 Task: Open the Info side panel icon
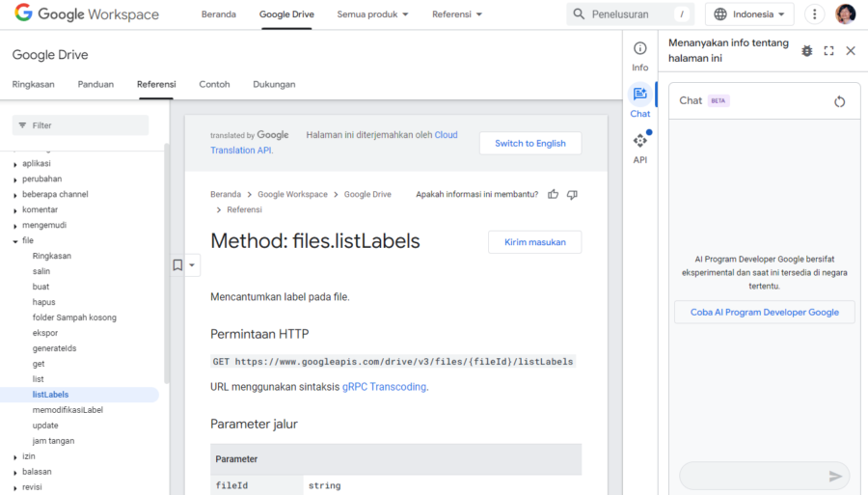(639, 55)
